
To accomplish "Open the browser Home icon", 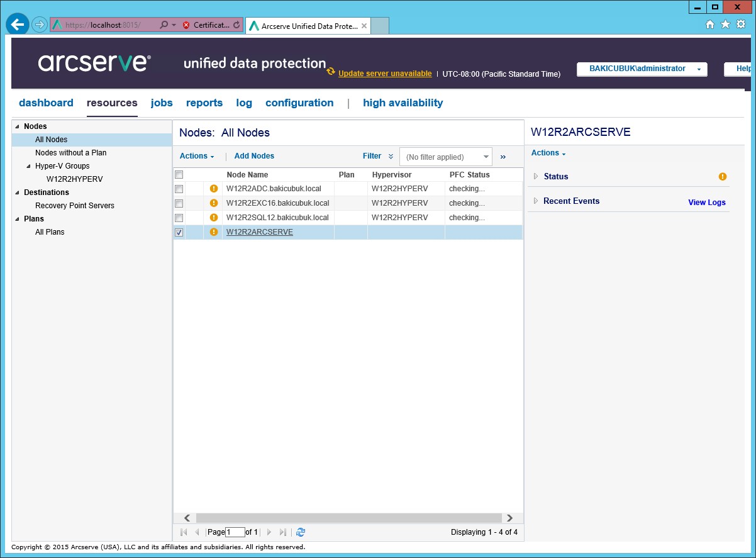I will [710, 25].
